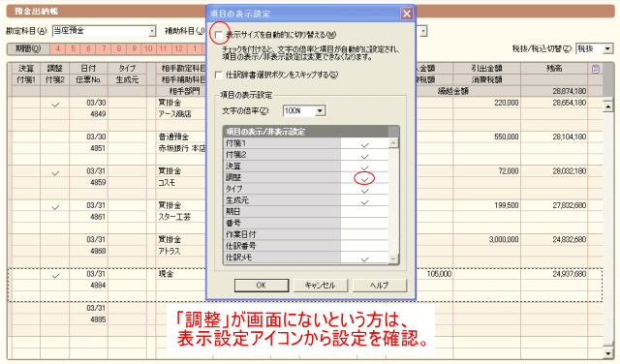Toggle 調整 visibility check in list
This screenshot has height=364, width=620.
pos(364,178)
